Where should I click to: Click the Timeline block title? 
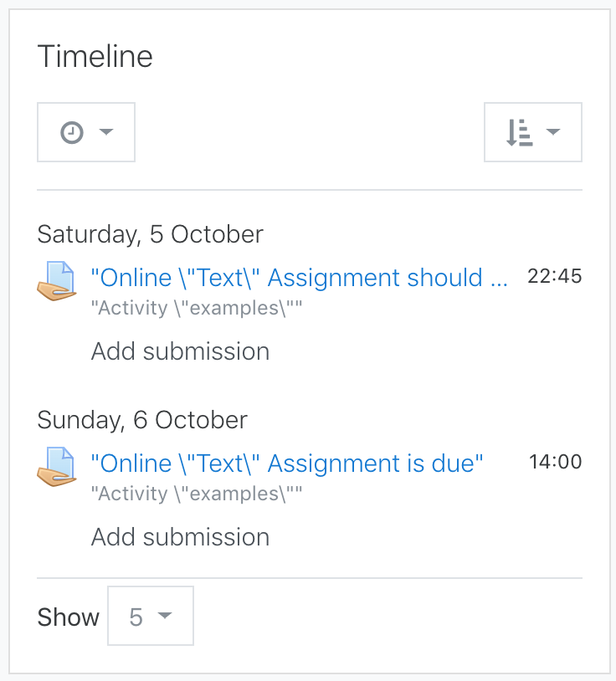[95, 56]
